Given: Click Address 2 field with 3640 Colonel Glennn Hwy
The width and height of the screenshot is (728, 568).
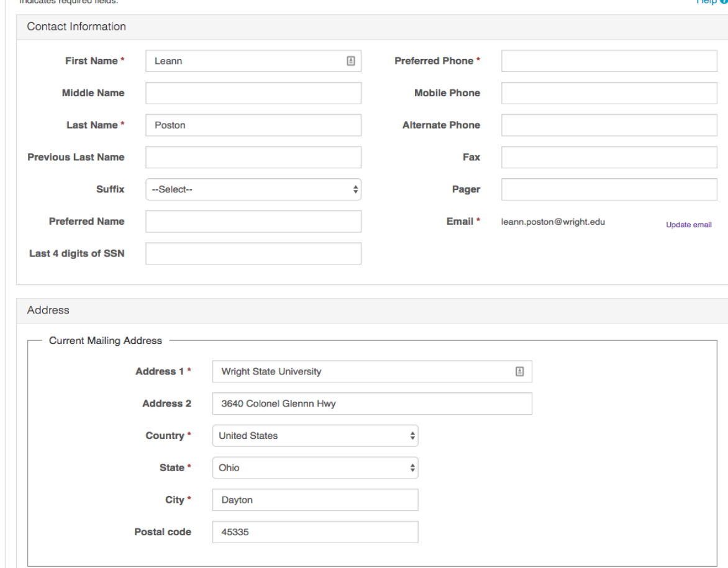Looking at the screenshot, I should [x=372, y=403].
